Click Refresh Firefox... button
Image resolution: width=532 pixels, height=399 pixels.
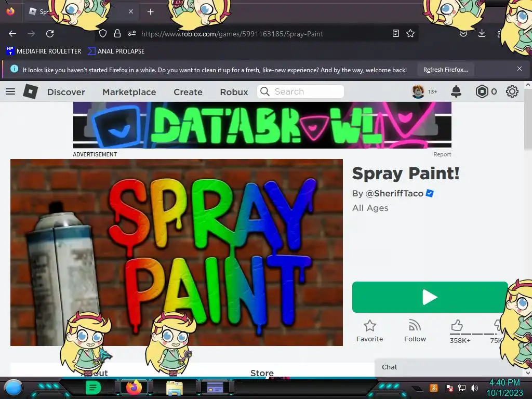click(x=445, y=70)
